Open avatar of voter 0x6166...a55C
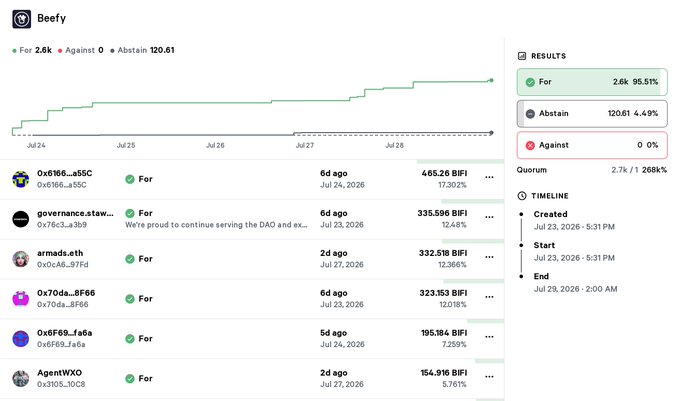 20,179
